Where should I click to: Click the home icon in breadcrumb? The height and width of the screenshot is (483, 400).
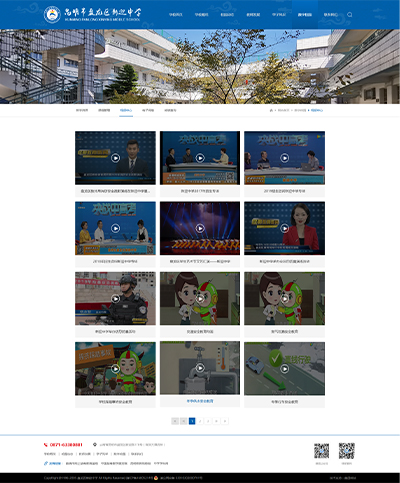271,110
